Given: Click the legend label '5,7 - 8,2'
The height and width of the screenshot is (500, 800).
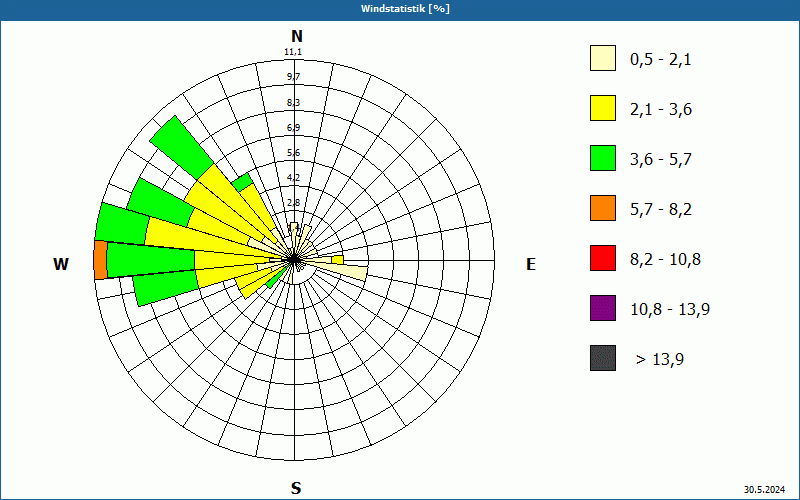Looking at the screenshot, I should click(661, 210).
